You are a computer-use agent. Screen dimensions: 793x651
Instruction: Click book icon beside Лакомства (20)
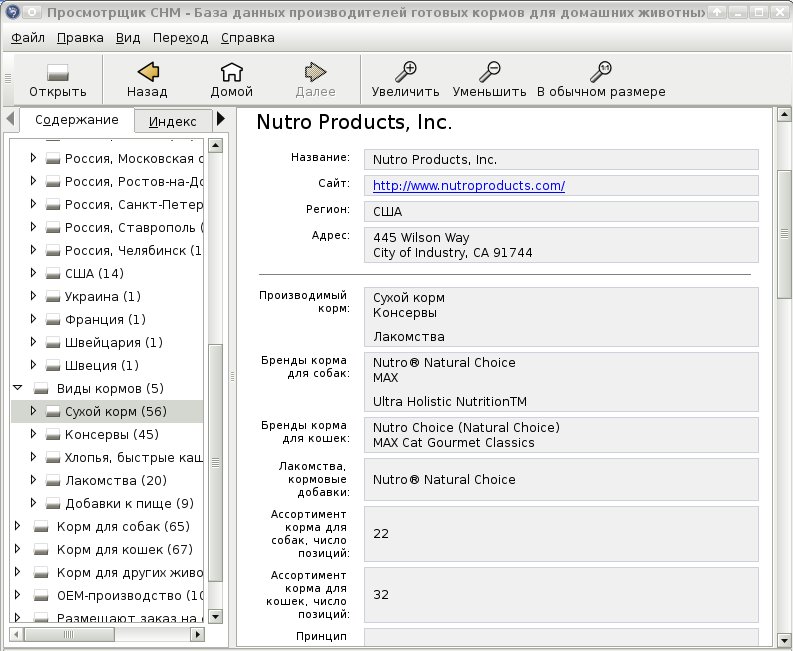53,481
